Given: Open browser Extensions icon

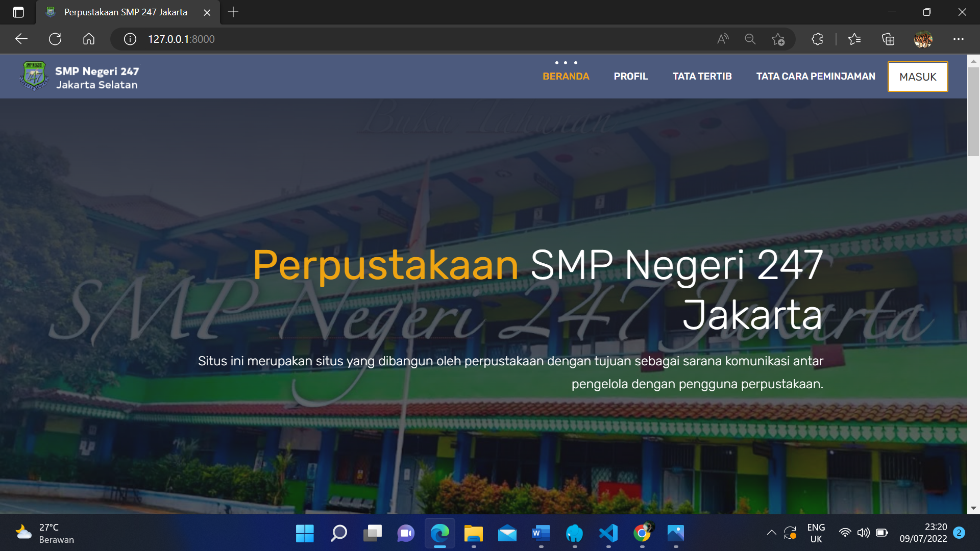Looking at the screenshot, I should (x=817, y=39).
